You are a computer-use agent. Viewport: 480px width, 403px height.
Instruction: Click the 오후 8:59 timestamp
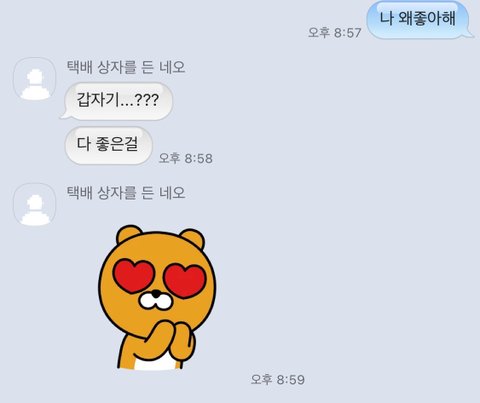278,379
